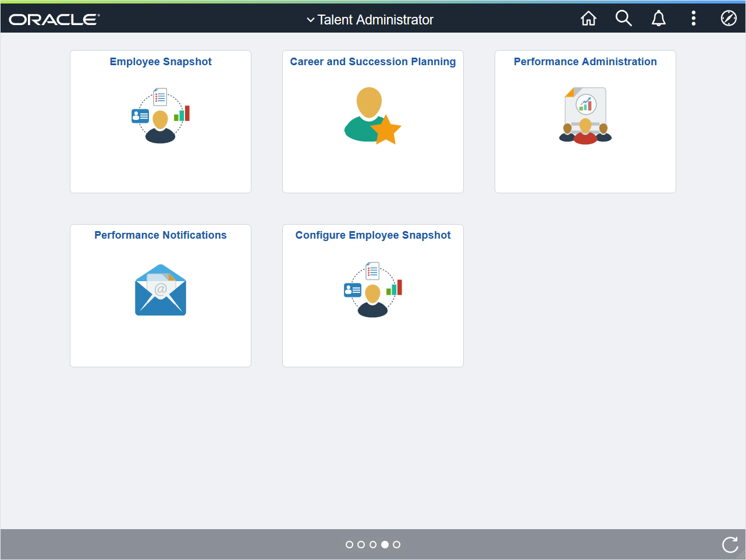Go to the third homepage dot

pos(373,545)
